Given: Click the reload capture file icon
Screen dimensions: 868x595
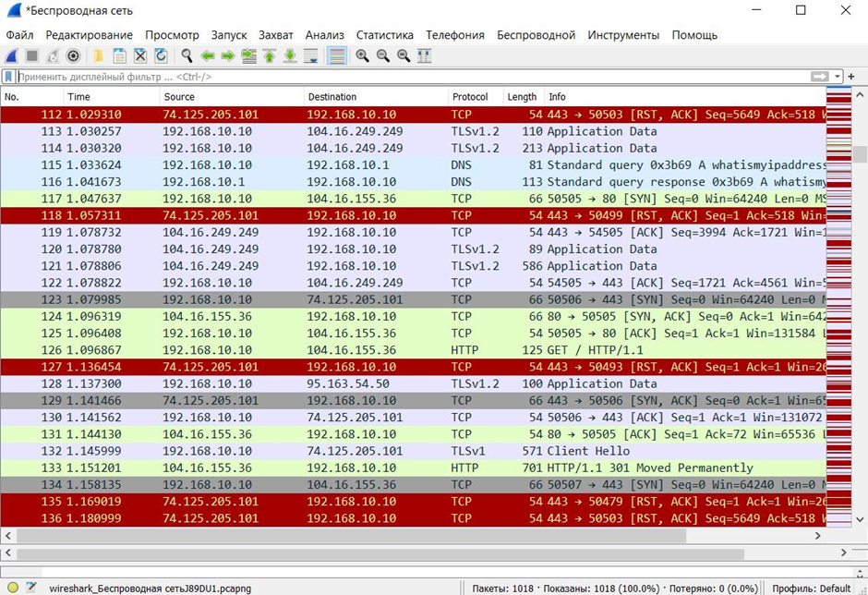Looking at the screenshot, I should click(161, 56).
